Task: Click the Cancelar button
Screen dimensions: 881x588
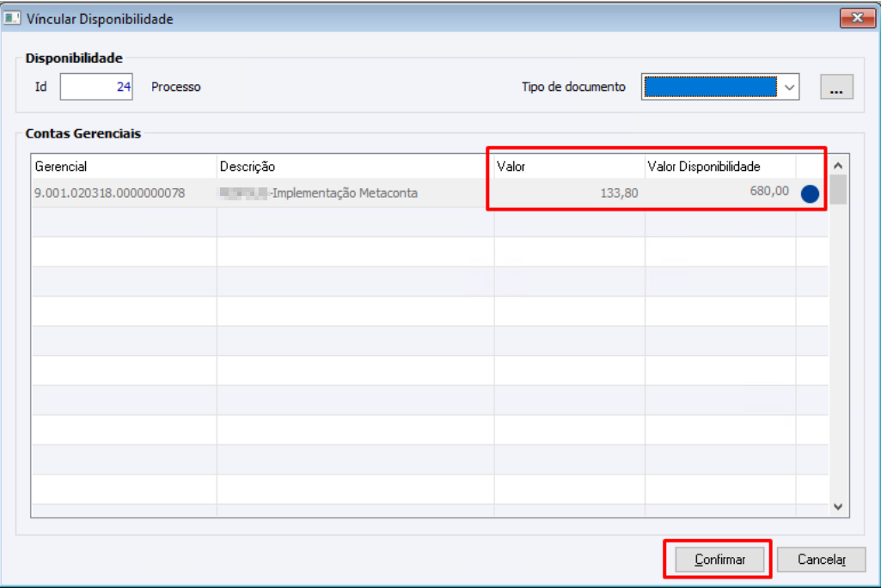Action: tap(821, 560)
